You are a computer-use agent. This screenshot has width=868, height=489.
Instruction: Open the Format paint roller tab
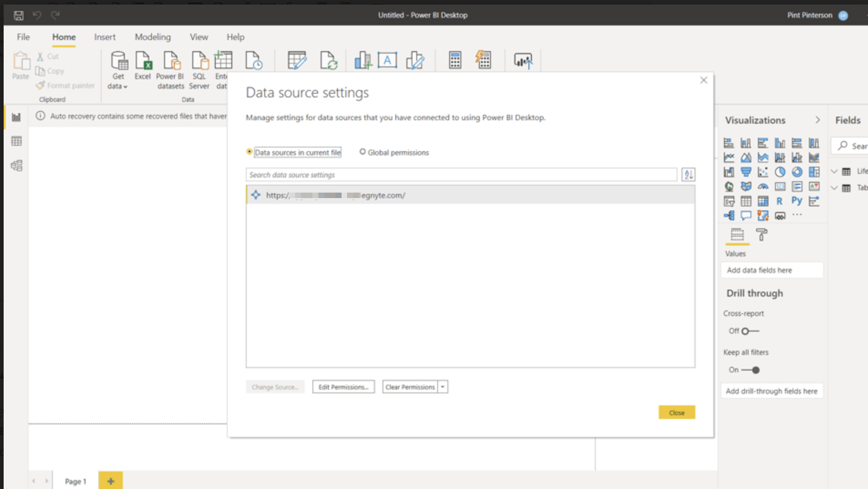click(x=761, y=235)
